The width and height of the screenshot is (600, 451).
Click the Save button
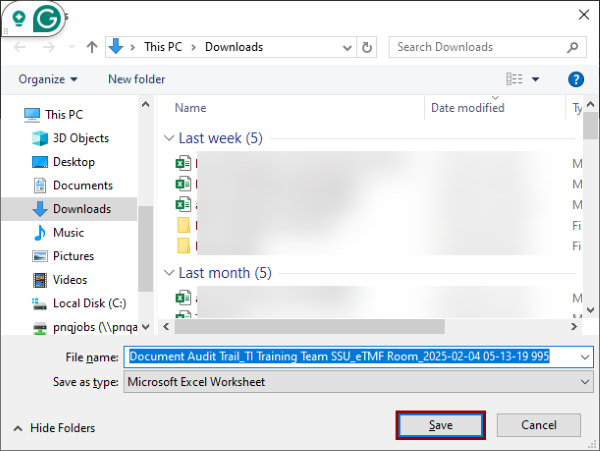pos(441,425)
